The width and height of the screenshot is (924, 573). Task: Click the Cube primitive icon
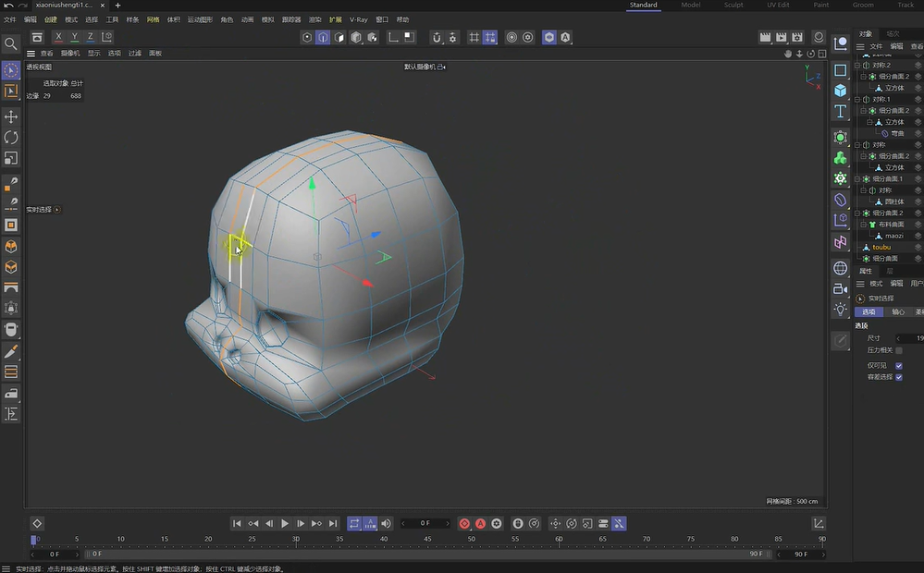point(841,90)
